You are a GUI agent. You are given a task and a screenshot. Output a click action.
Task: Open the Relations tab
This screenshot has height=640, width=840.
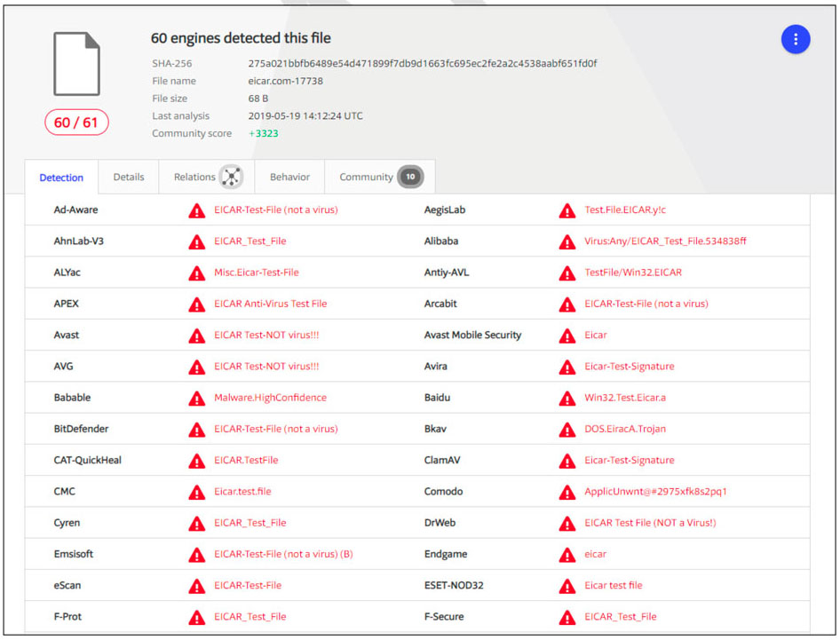194,177
